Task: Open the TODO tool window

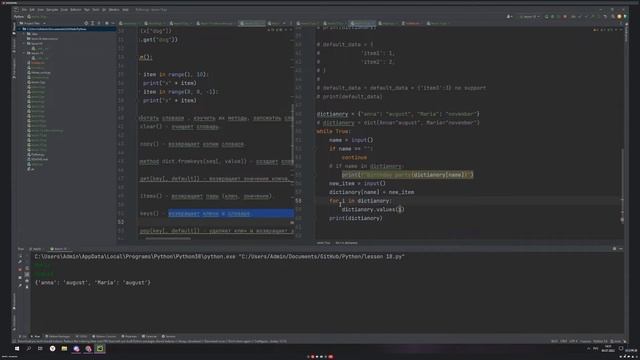Action: coord(82,336)
